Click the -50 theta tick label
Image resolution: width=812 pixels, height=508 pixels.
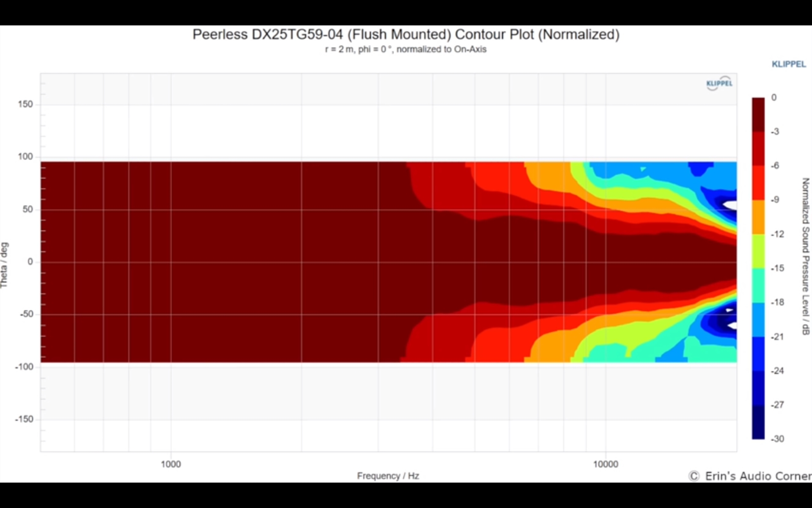[26, 314]
